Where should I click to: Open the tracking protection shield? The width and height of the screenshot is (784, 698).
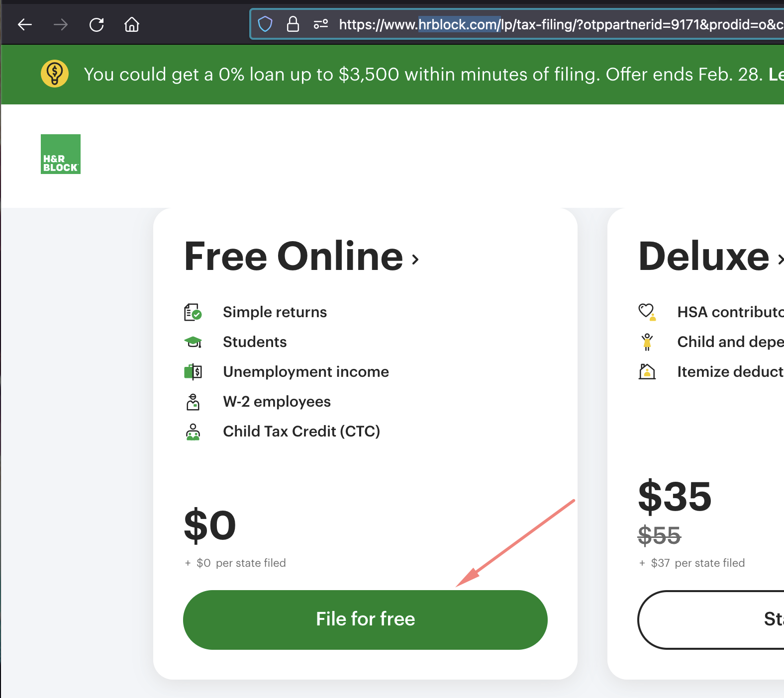tap(265, 24)
